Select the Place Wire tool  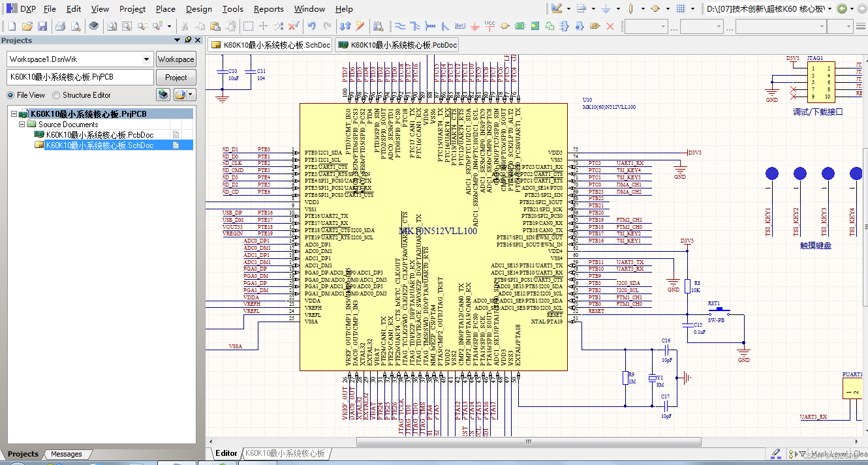point(400,25)
